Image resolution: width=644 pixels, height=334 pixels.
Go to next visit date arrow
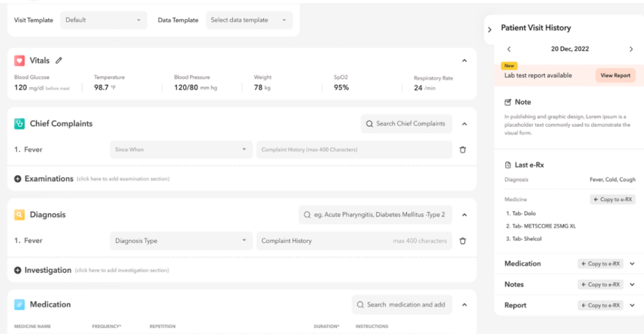tap(631, 49)
